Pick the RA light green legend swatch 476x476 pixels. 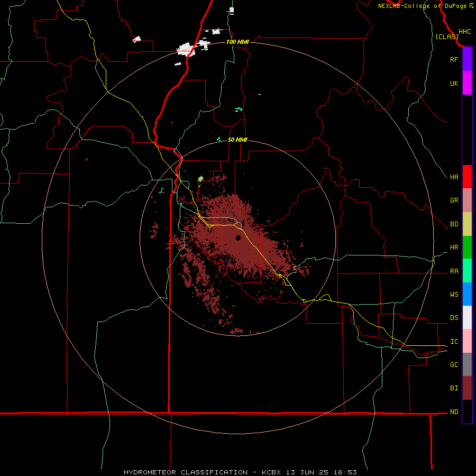(x=467, y=271)
